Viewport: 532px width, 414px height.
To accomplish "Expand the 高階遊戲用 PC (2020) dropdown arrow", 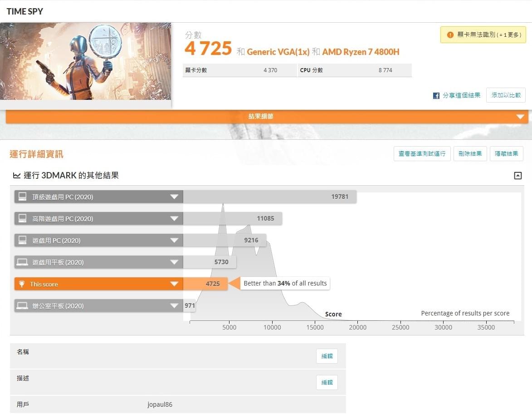I will pyautogui.click(x=174, y=218).
